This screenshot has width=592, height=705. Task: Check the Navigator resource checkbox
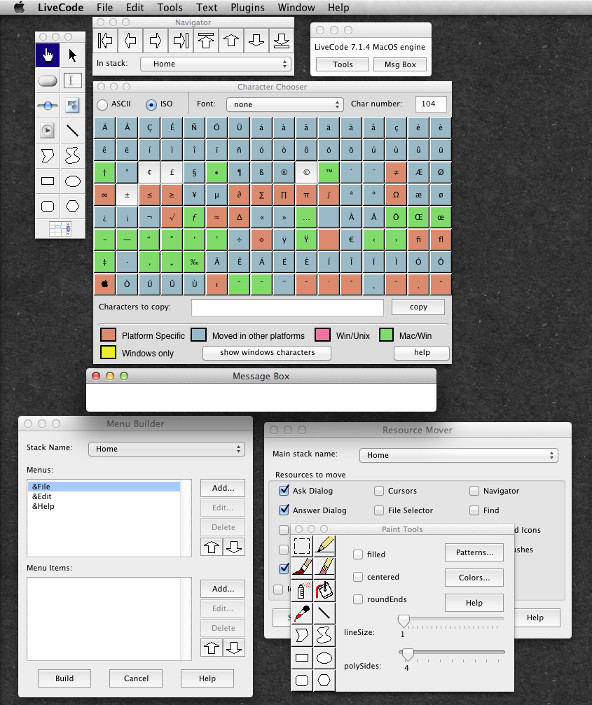474,491
